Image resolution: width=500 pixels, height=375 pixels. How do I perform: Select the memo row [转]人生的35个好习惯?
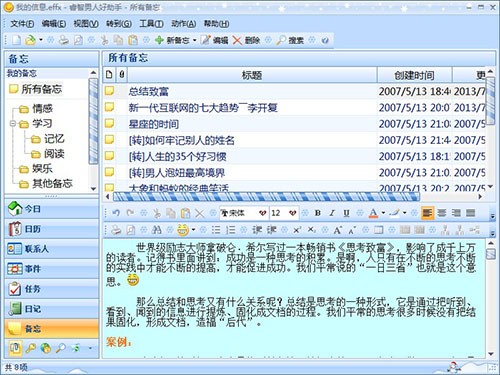294,157
